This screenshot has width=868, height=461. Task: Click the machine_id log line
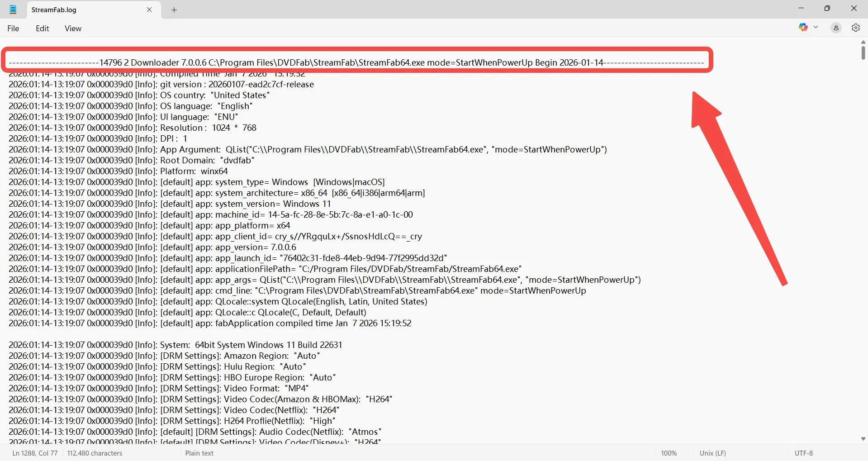211,215
